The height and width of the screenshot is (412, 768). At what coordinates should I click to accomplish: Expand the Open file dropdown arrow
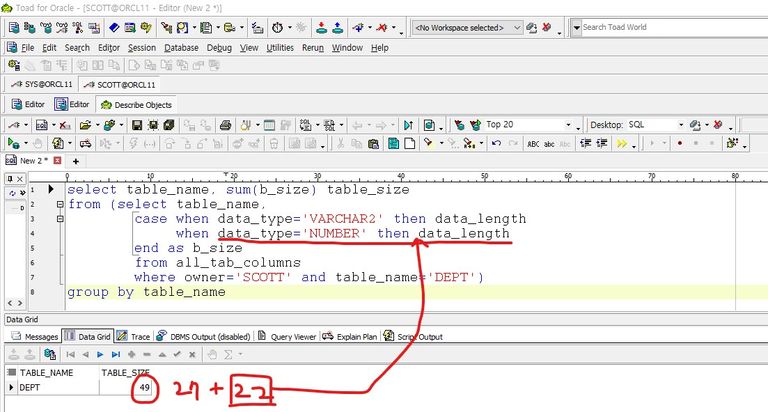coord(97,125)
